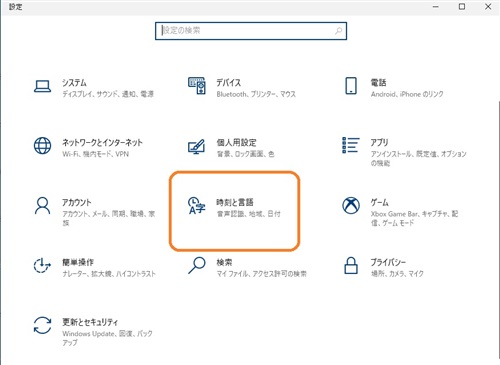Image resolution: width=500 pixels, height=365 pixels.
Task: Open the アカウント person icon
Action: (42, 206)
